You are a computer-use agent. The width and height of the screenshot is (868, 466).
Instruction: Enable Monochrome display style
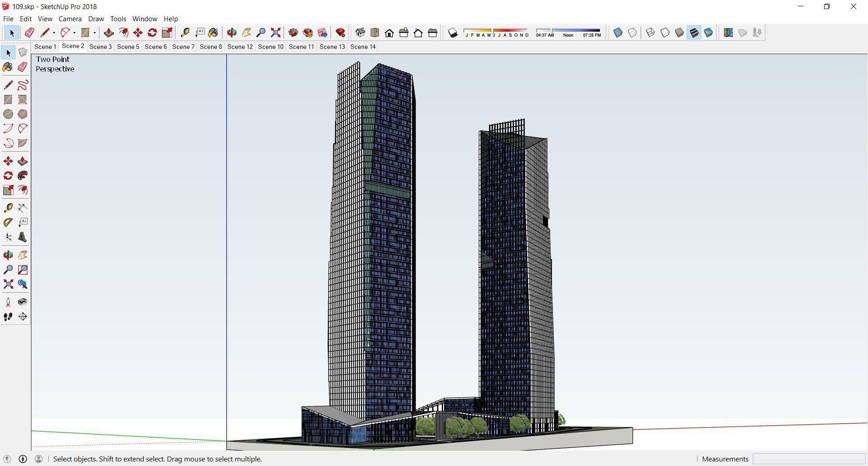pos(708,33)
